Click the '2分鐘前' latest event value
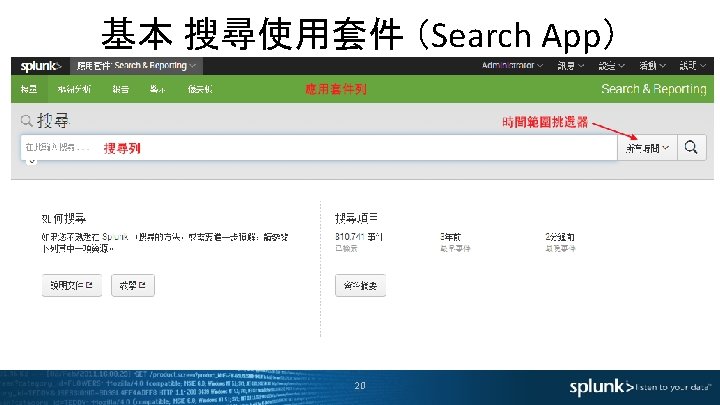The width and height of the screenshot is (720, 405). coord(560,237)
